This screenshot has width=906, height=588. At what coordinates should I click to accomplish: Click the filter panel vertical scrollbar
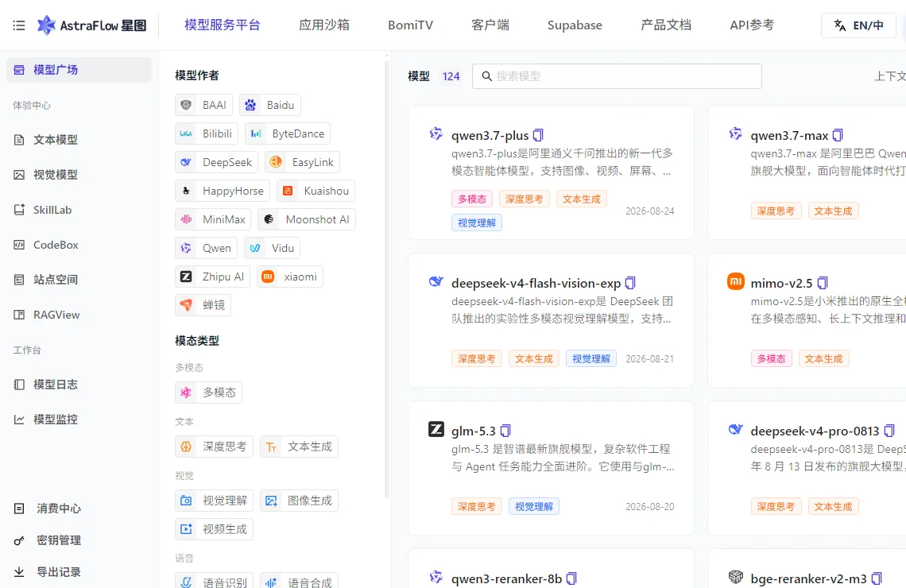click(387, 277)
